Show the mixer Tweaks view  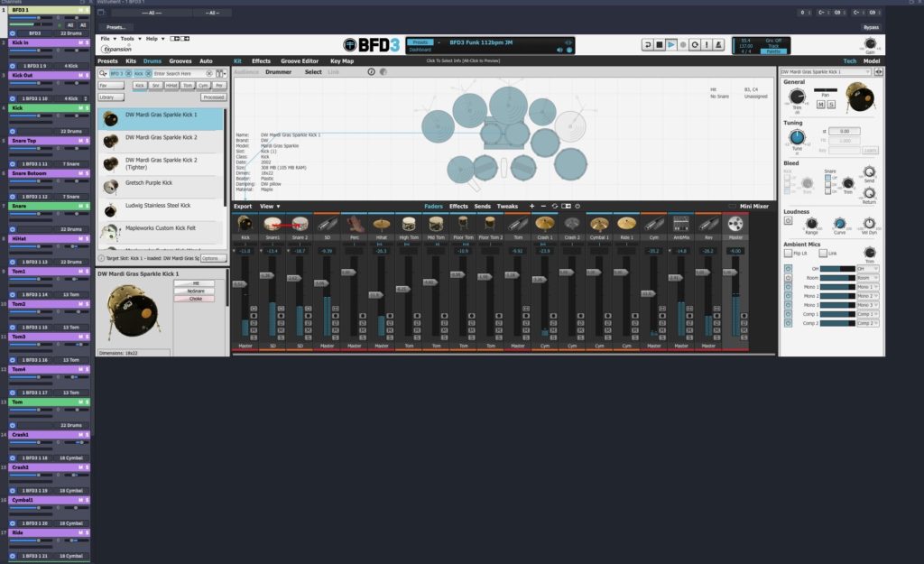click(507, 207)
